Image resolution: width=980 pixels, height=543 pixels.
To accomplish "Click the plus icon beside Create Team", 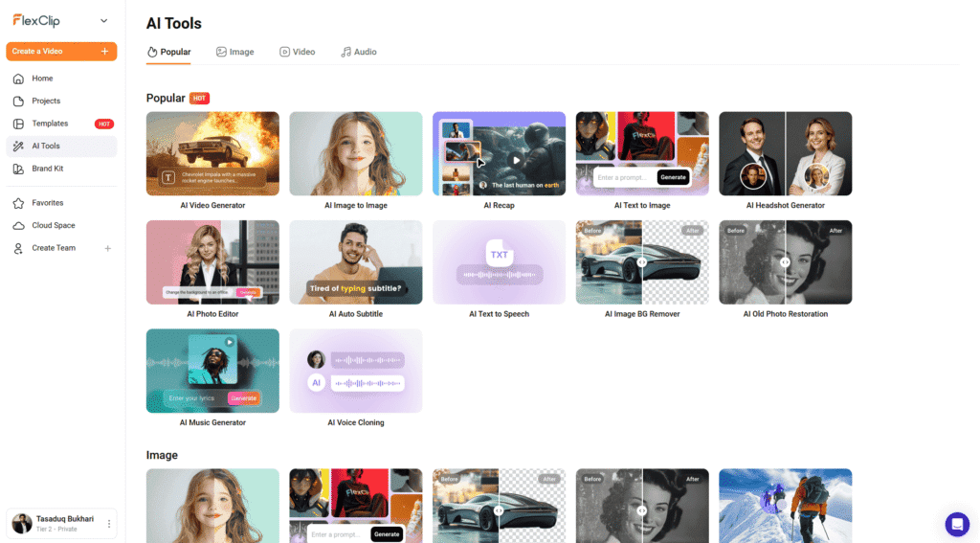I will (107, 248).
